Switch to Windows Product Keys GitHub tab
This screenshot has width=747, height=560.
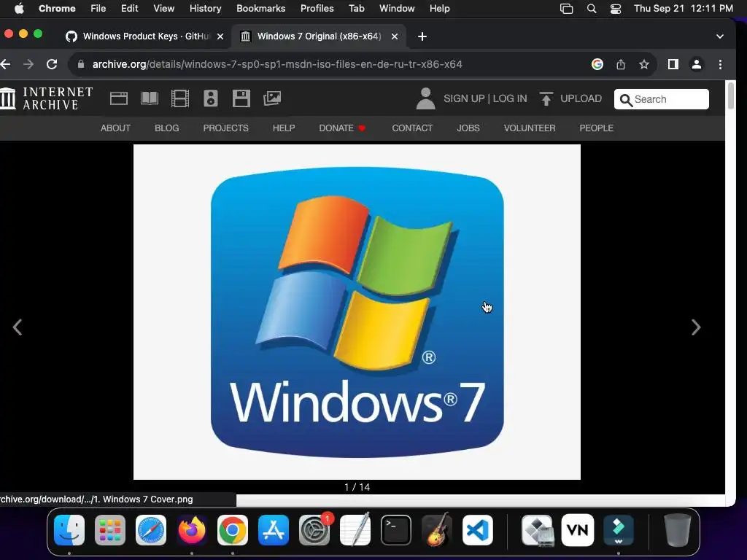[x=145, y=36]
